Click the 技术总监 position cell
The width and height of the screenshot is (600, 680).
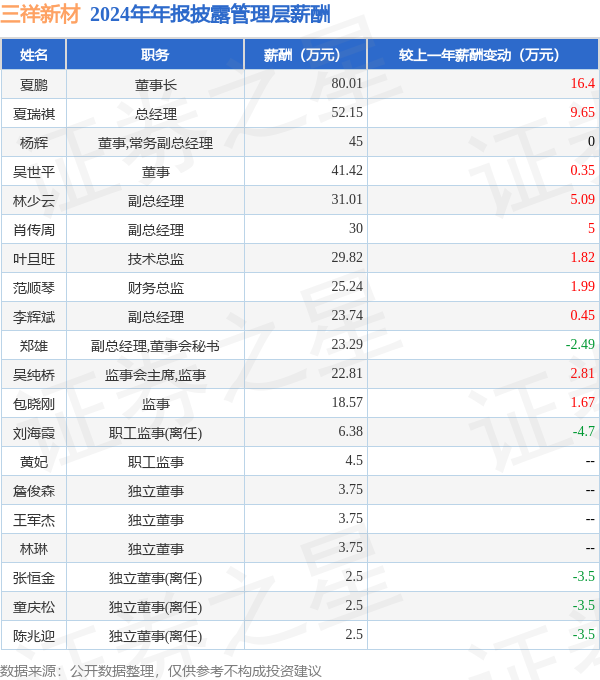[156, 259]
